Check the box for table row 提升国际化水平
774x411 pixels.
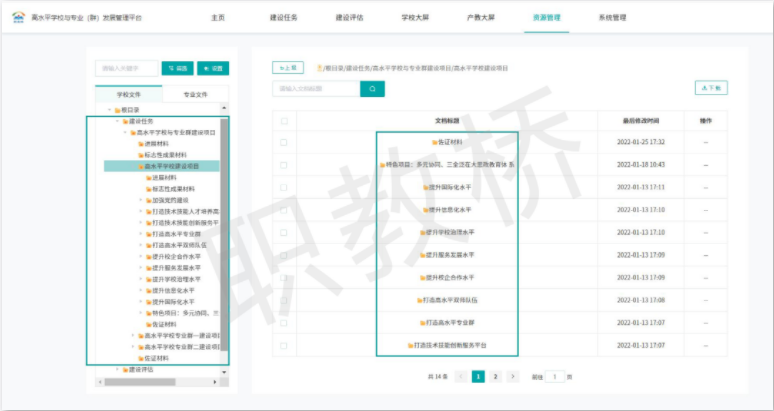[284, 187]
